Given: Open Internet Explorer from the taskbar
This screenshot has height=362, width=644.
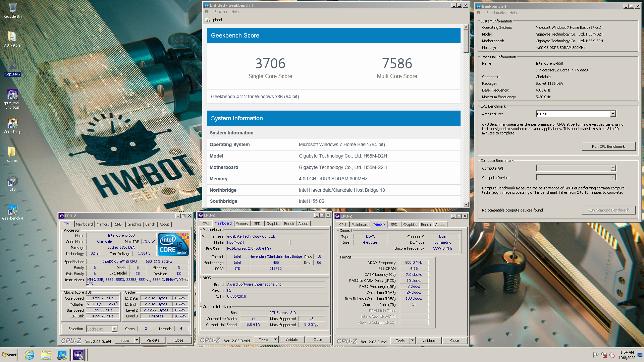Looking at the screenshot, I should [30, 355].
